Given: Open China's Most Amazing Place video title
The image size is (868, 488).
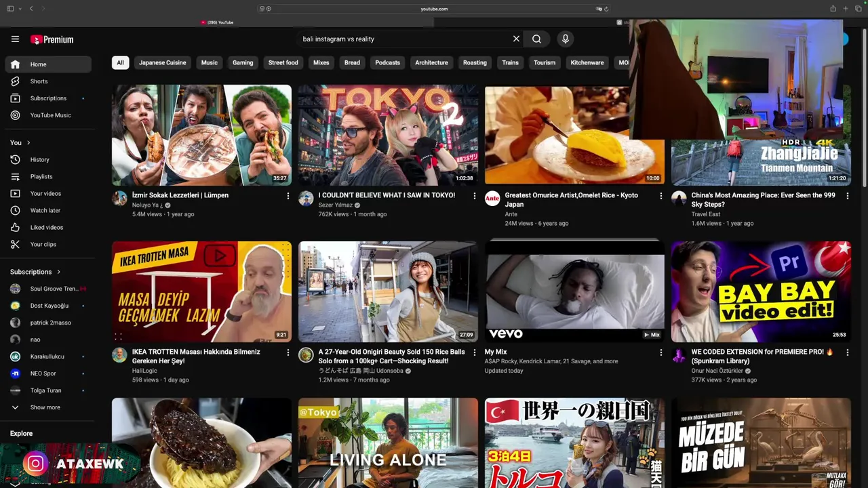Looking at the screenshot, I should point(763,200).
